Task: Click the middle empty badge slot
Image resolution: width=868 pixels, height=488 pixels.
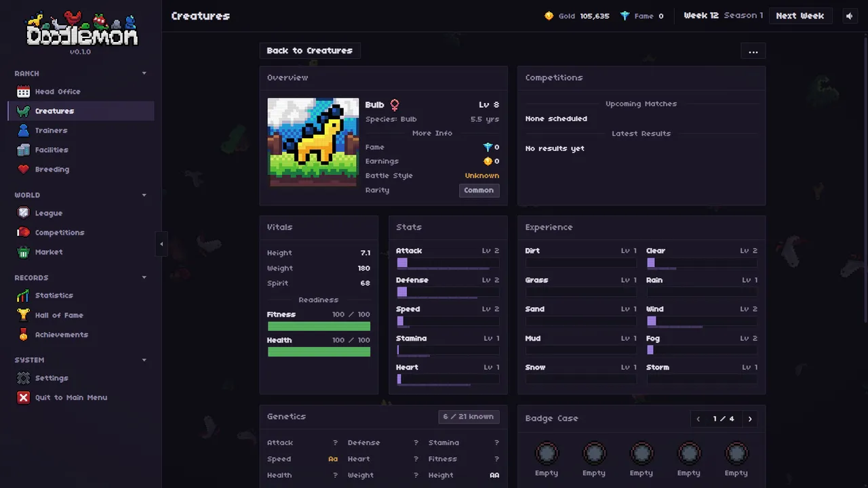Action: [x=642, y=453]
